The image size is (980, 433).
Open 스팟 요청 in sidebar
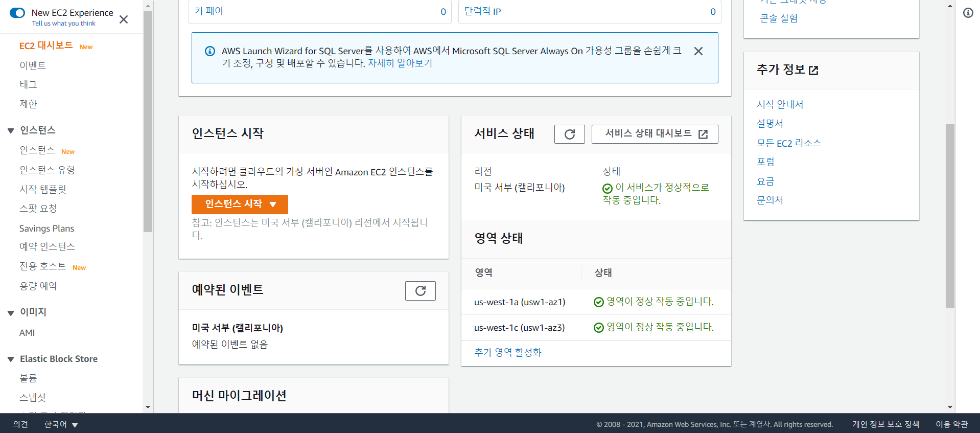click(38, 209)
